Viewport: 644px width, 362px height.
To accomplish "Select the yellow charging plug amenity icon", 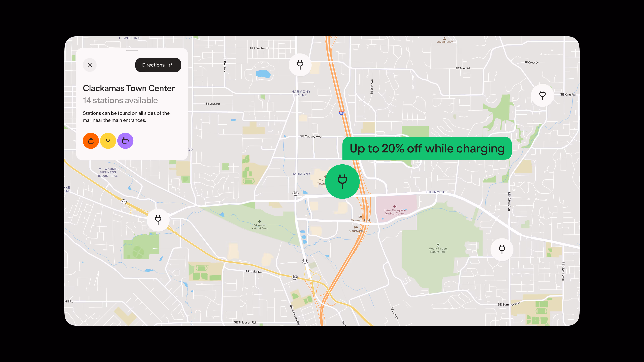I will tap(108, 141).
